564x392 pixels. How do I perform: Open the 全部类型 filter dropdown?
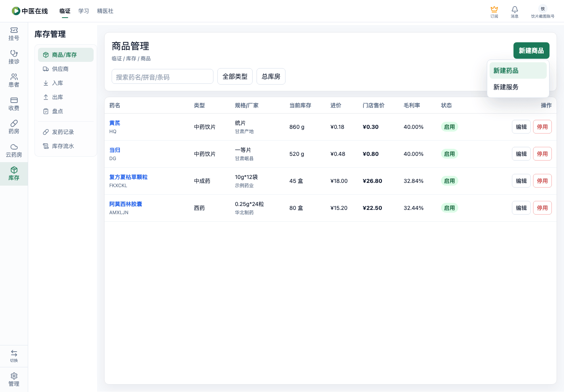[235, 76]
